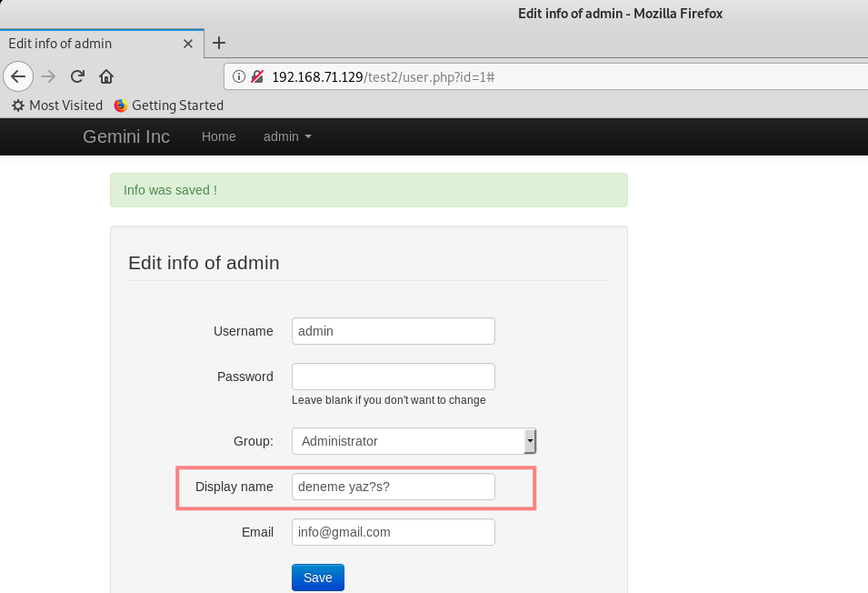Click the Home navbar link
The width and height of the screenshot is (868, 593).
218,136
